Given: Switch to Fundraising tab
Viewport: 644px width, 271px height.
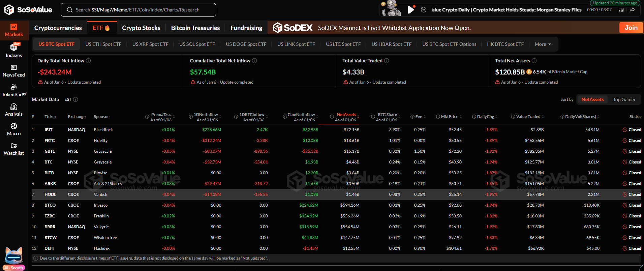Looking at the screenshot, I should click(x=246, y=28).
